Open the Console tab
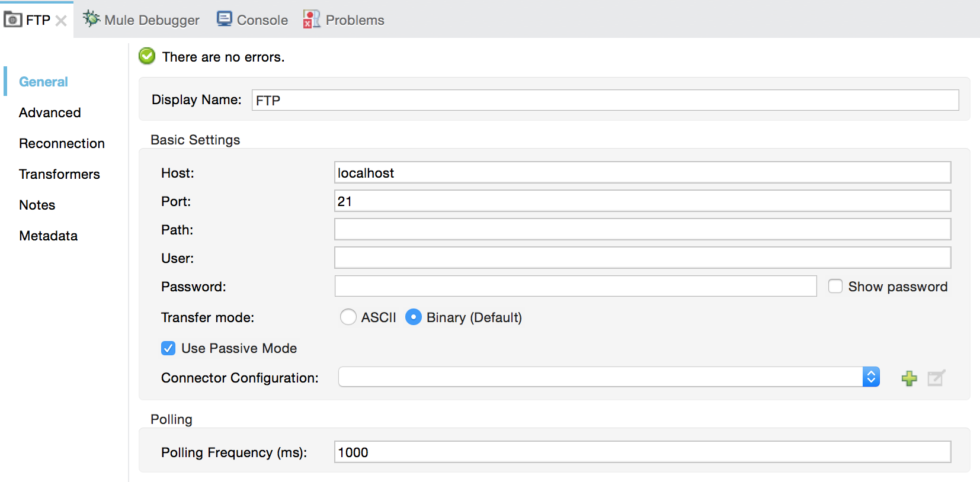Viewport: 980px width, 482px height. click(x=252, y=20)
